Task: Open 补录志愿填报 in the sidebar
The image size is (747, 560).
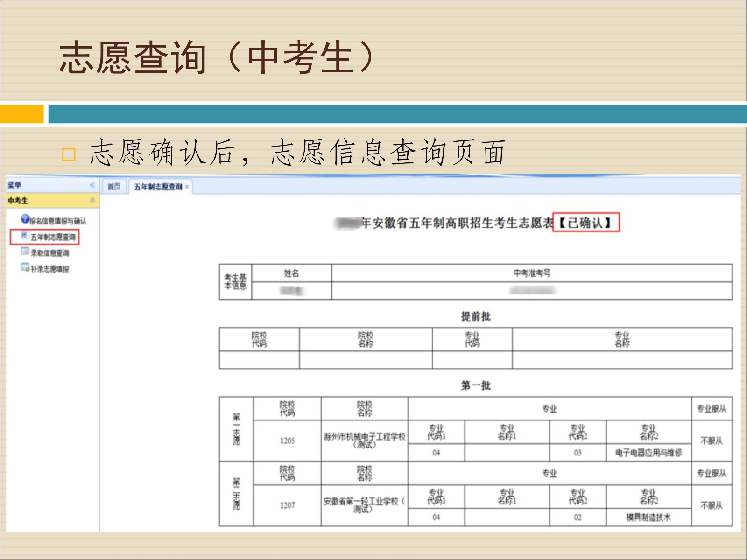Action: point(50,269)
